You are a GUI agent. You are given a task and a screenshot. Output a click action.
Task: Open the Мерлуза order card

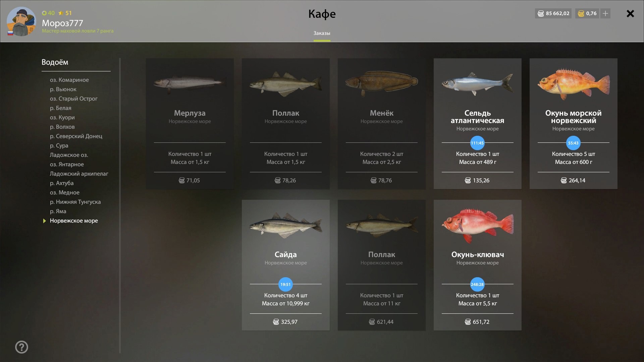pos(190,124)
